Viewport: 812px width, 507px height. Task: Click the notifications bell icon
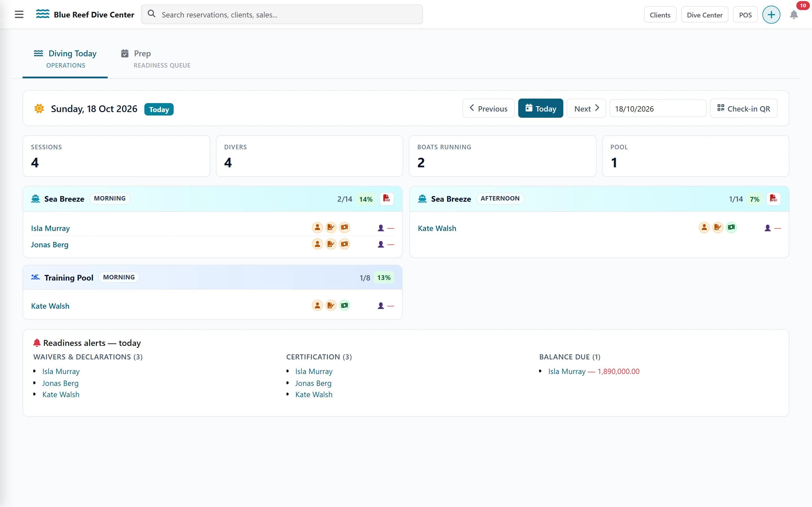pyautogui.click(x=794, y=15)
